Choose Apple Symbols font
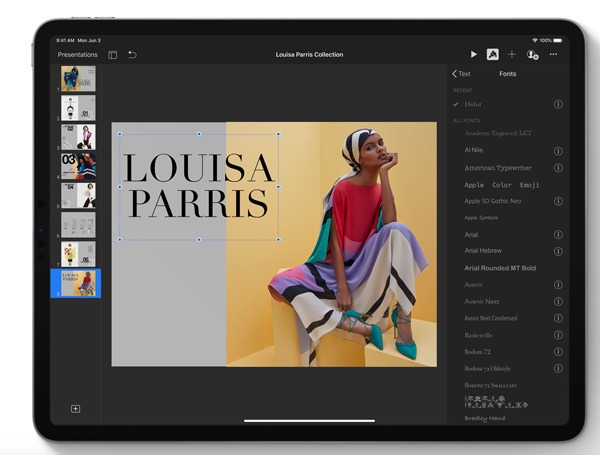This screenshot has width=600, height=455. pos(481,218)
